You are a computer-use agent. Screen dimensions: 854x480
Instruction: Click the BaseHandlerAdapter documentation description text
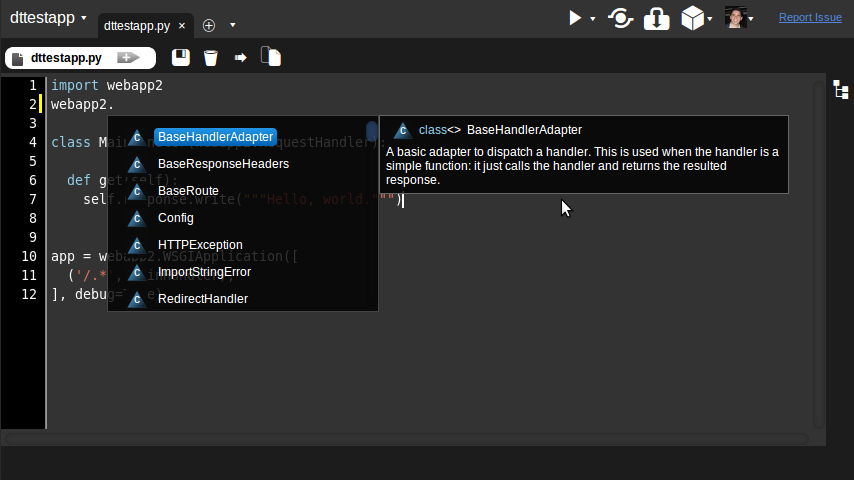click(582, 166)
